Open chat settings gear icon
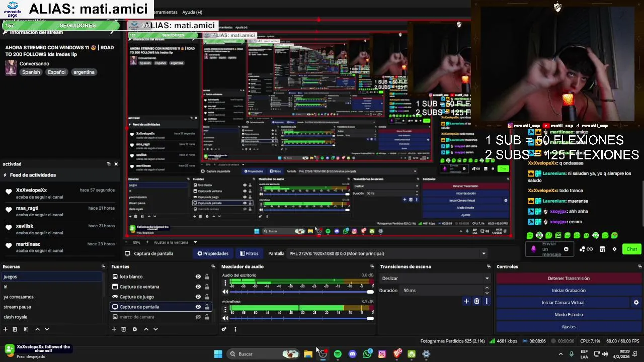The height and width of the screenshot is (362, 644). 614,249
